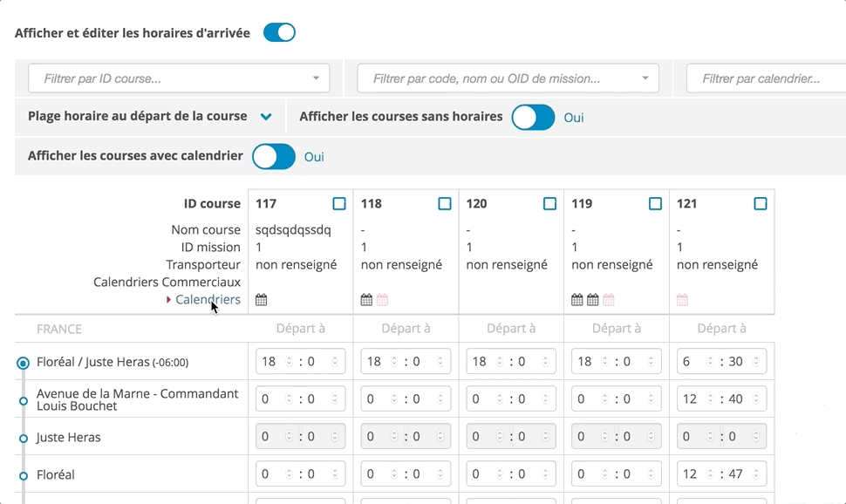The width and height of the screenshot is (846, 504).
Task: Open the mission filter dropdown arrow
Action: 645,78
